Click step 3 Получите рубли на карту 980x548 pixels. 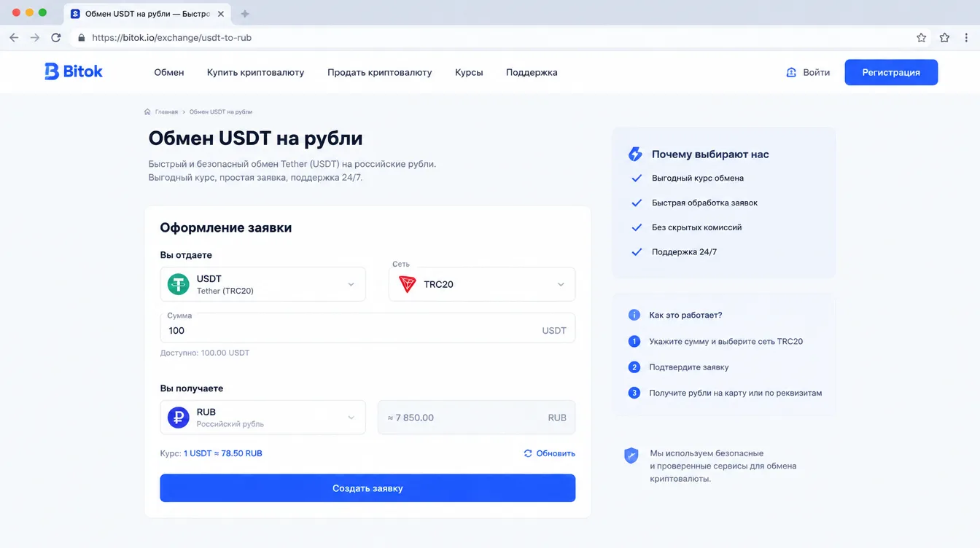(725, 393)
